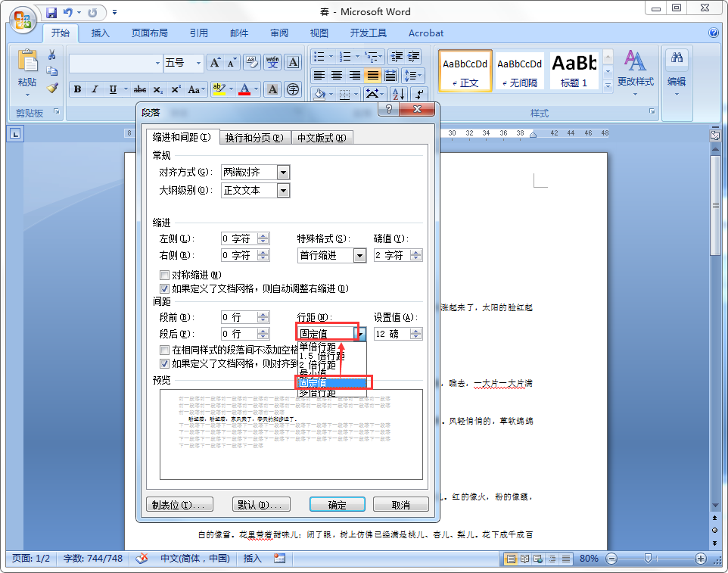Switch to Web Layout view button
This screenshot has height=573, width=728.
tap(538, 559)
